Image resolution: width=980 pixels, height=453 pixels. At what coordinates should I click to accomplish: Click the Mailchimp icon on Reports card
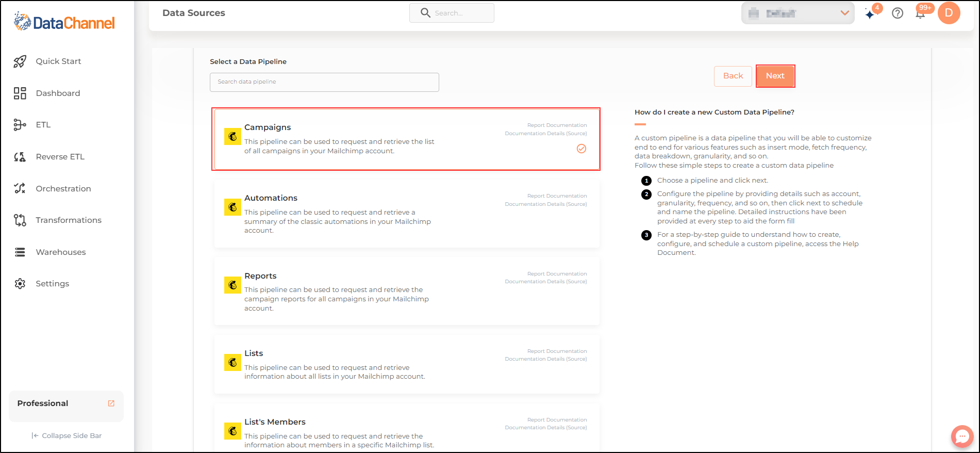pyautogui.click(x=232, y=285)
